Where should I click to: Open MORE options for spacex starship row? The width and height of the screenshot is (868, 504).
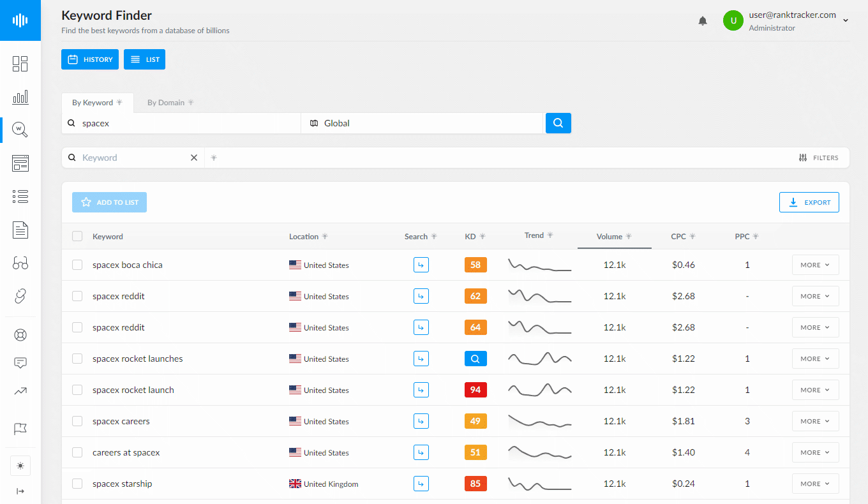click(x=815, y=483)
